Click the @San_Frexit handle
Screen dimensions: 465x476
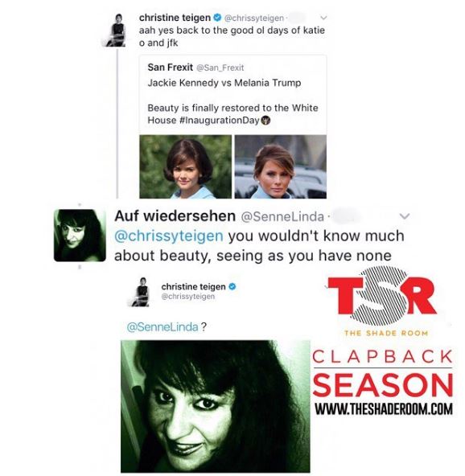tap(220, 68)
